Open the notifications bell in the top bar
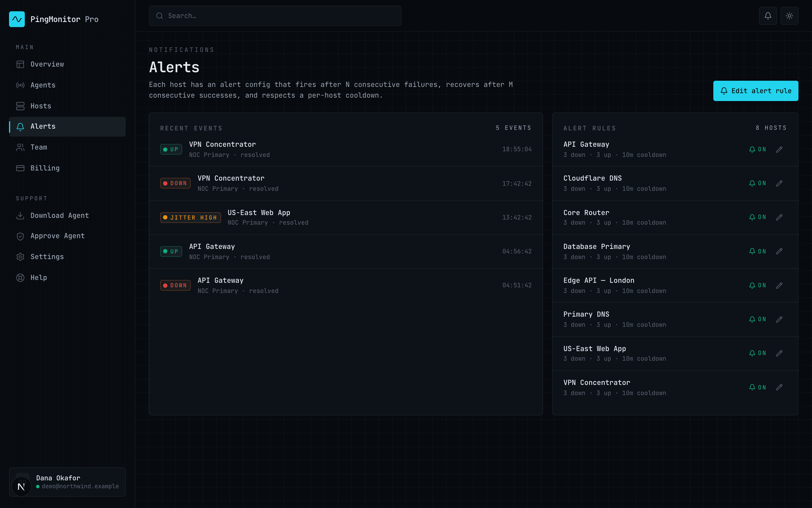The height and width of the screenshot is (508, 812). coord(768,16)
